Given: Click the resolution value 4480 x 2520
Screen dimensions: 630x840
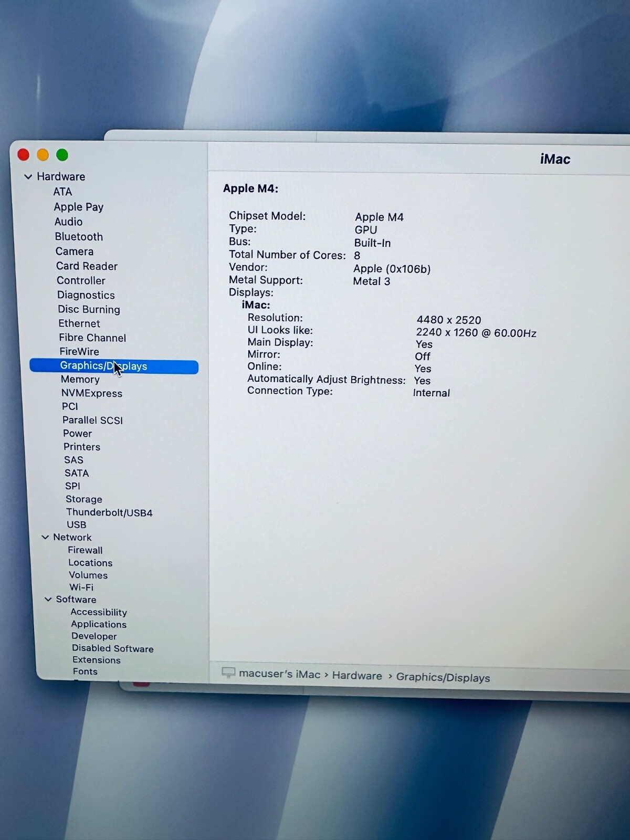Looking at the screenshot, I should (x=449, y=320).
